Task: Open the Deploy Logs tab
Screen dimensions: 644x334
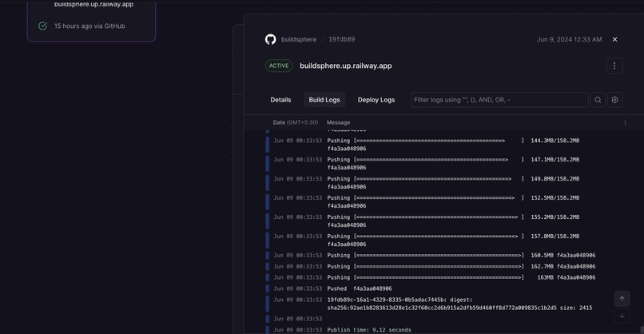Action: (376, 100)
